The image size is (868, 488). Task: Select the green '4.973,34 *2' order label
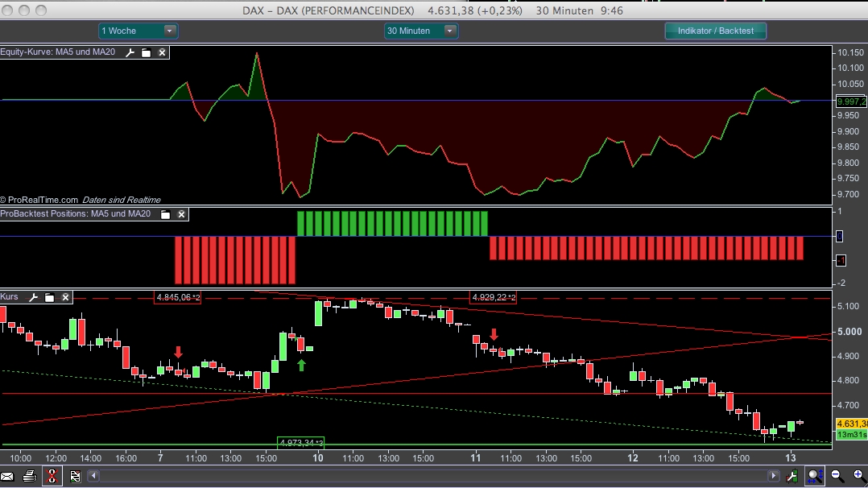[300, 443]
